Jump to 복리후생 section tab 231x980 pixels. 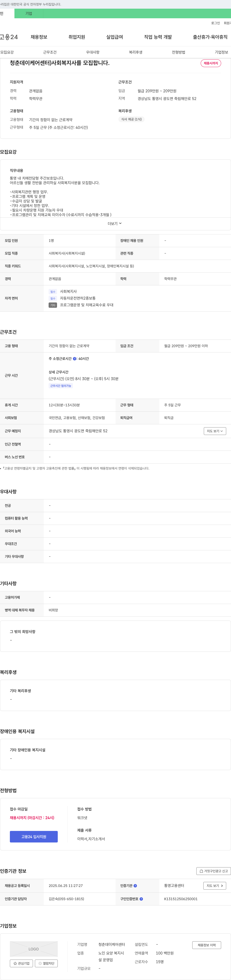click(x=135, y=52)
